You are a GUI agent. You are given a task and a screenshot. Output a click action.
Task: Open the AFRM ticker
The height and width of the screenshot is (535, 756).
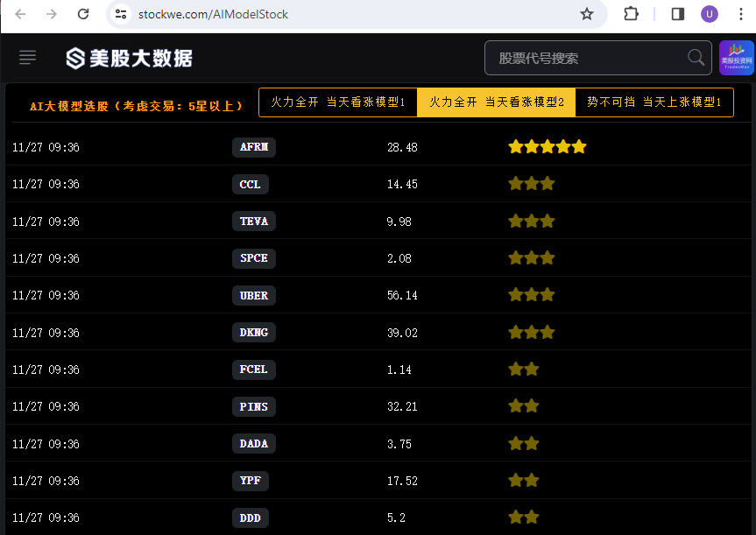click(254, 147)
